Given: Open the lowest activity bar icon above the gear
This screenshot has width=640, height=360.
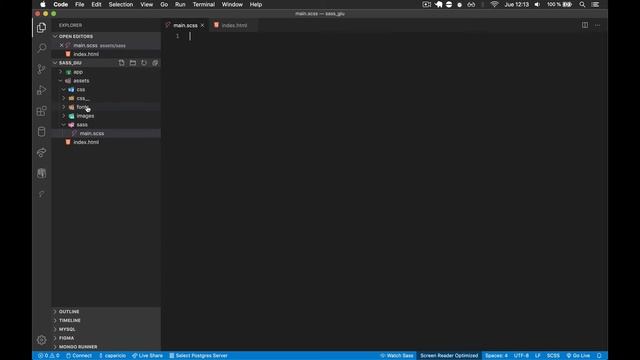Looking at the screenshot, I should pyautogui.click(x=41, y=194).
